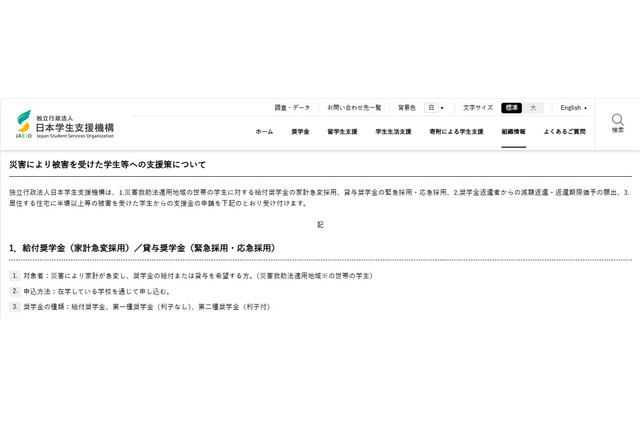This screenshot has height=426, width=640.
Task: Click list item 申込方法
Action: pyautogui.click(x=90, y=291)
